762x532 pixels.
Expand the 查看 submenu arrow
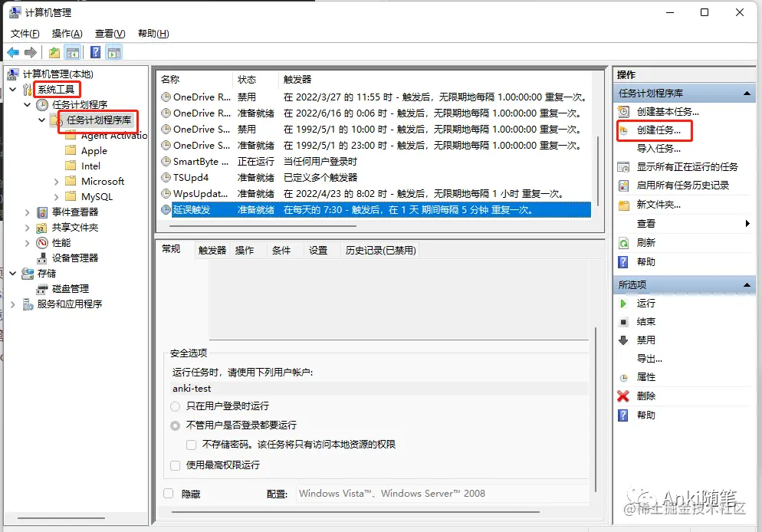[x=747, y=225]
